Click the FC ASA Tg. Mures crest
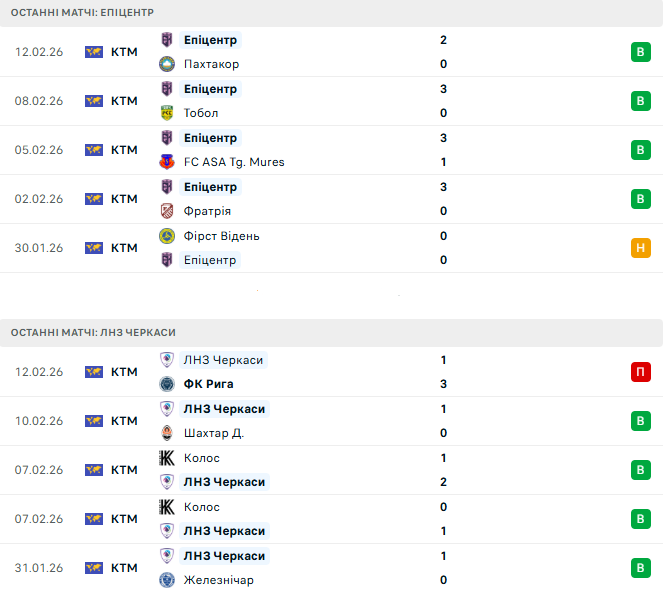Viewport: 665px width, 590px height. 167,162
